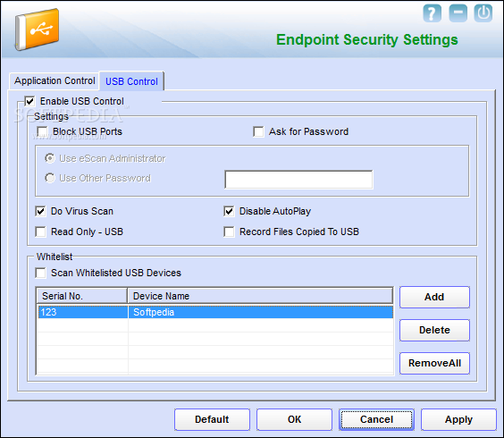Image resolution: width=504 pixels, height=438 pixels.
Task: Click the minimize dash icon
Action: [x=458, y=13]
